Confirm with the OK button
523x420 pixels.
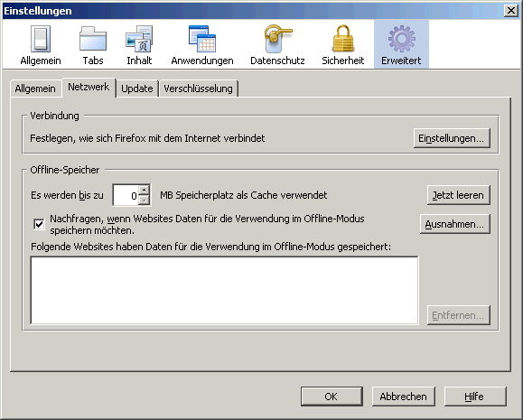(332, 397)
